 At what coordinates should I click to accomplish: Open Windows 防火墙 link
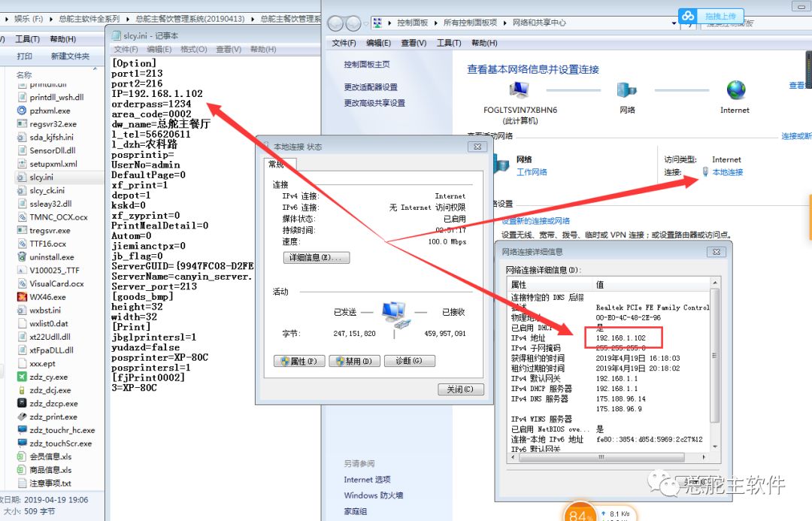coord(374,495)
